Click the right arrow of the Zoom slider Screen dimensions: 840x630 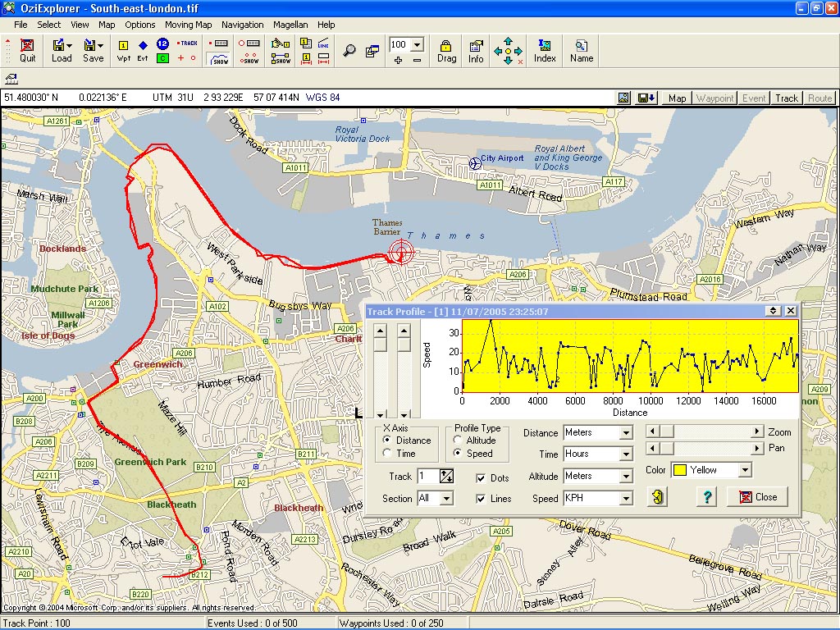click(x=757, y=431)
